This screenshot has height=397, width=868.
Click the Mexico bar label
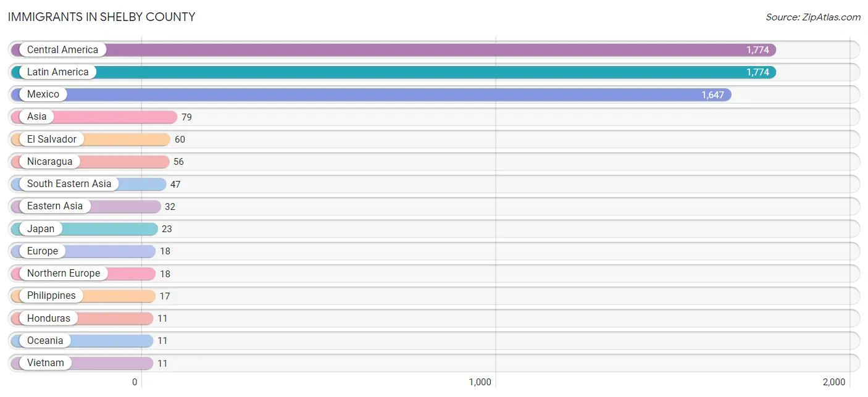[x=43, y=94]
